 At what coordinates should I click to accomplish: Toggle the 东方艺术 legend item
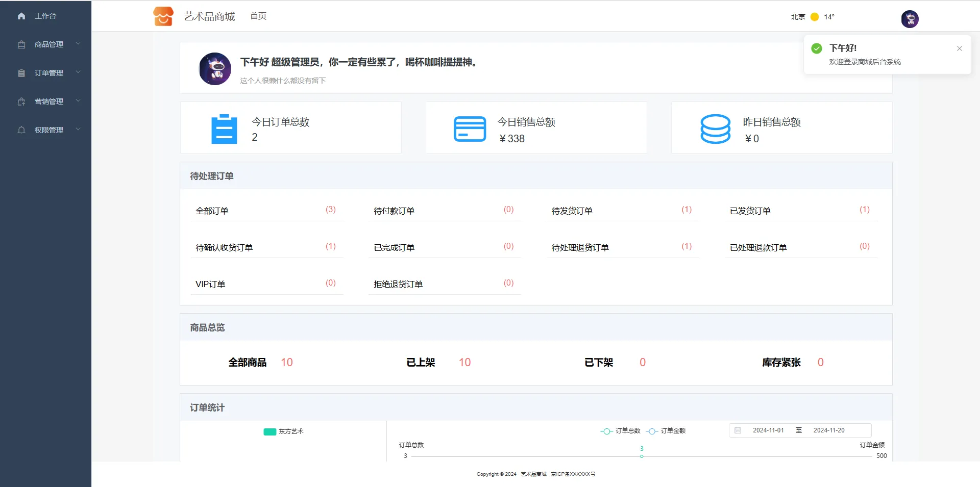pyautogui.click(x=284, y=431)
